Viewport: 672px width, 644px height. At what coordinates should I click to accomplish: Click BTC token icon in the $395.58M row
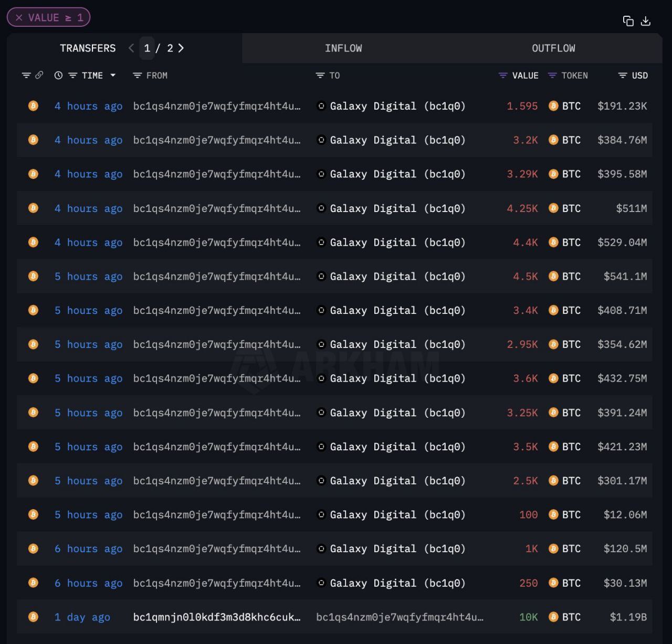tap(553, 174)
